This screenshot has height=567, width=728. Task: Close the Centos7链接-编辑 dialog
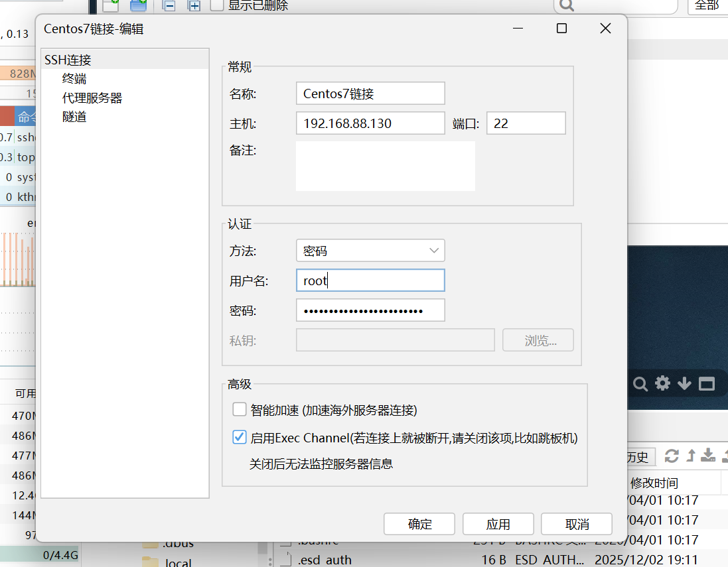(x=605, y=29)
